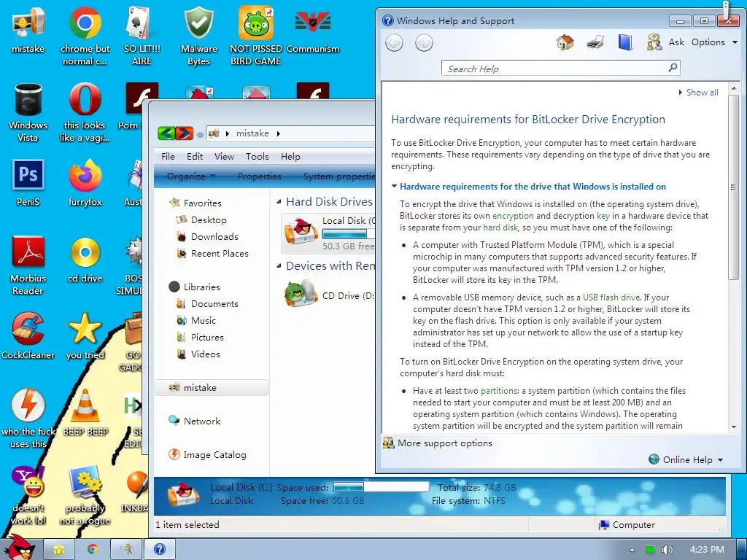Open the 'who the fuck uses this' icon
The width and height of the screenshot is (747, 560).
coord(28,418)
